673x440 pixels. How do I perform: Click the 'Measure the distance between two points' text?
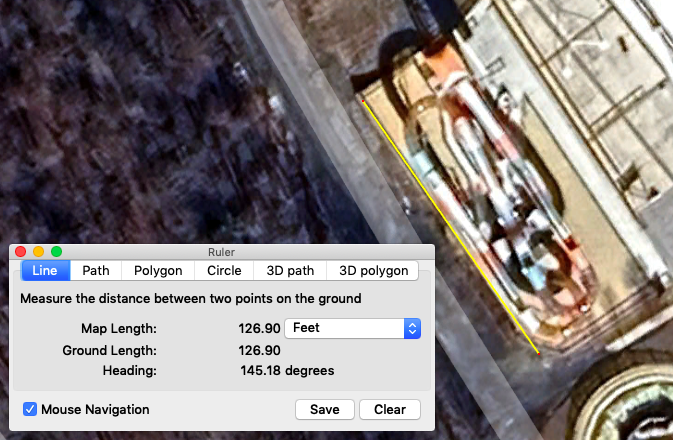[191, 298]
